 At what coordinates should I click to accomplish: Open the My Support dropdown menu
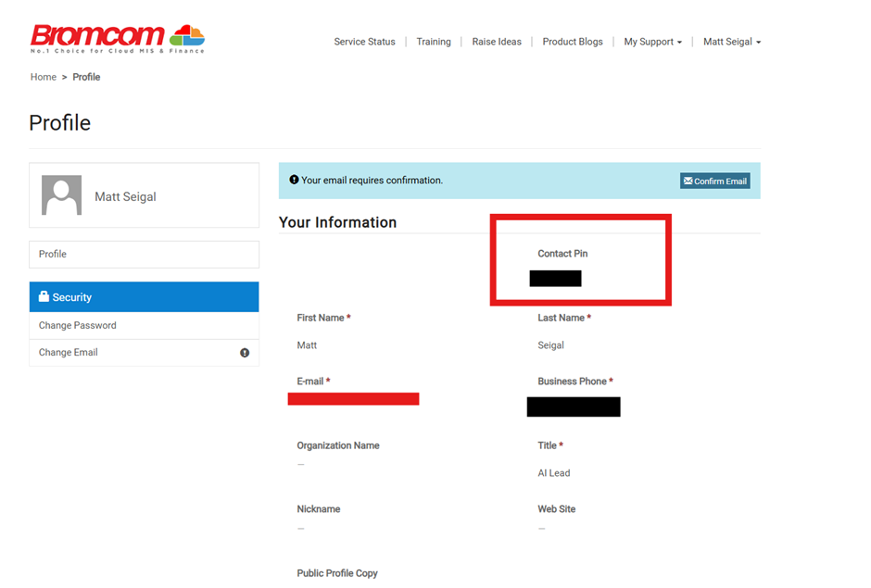[x=652, y=42]
